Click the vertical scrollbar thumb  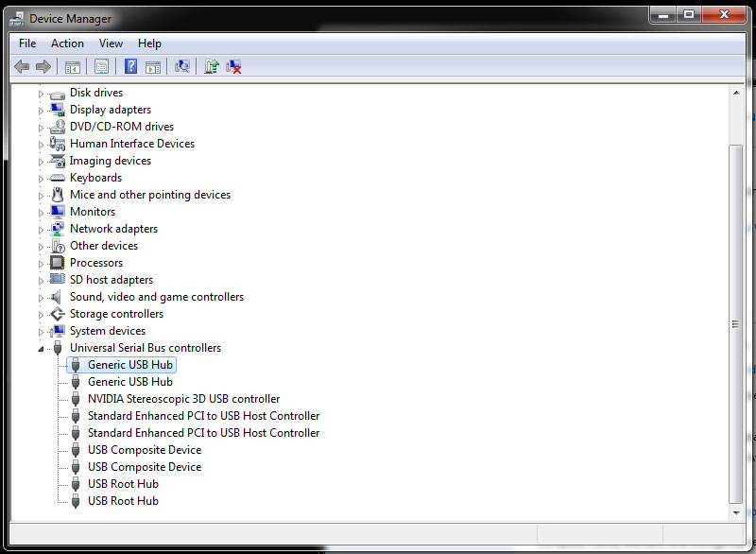coord(736,324)
